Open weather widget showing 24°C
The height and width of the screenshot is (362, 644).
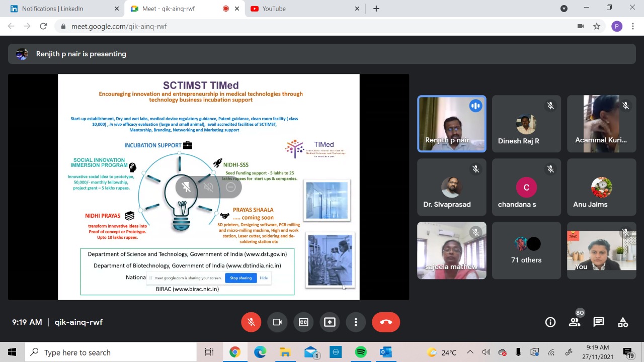click(x=442, y=352)
